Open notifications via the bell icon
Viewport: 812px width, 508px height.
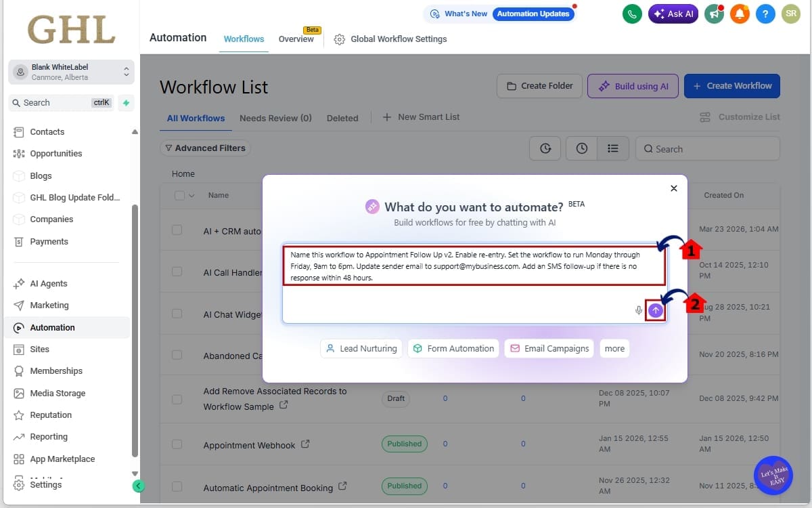coord(740,14)
